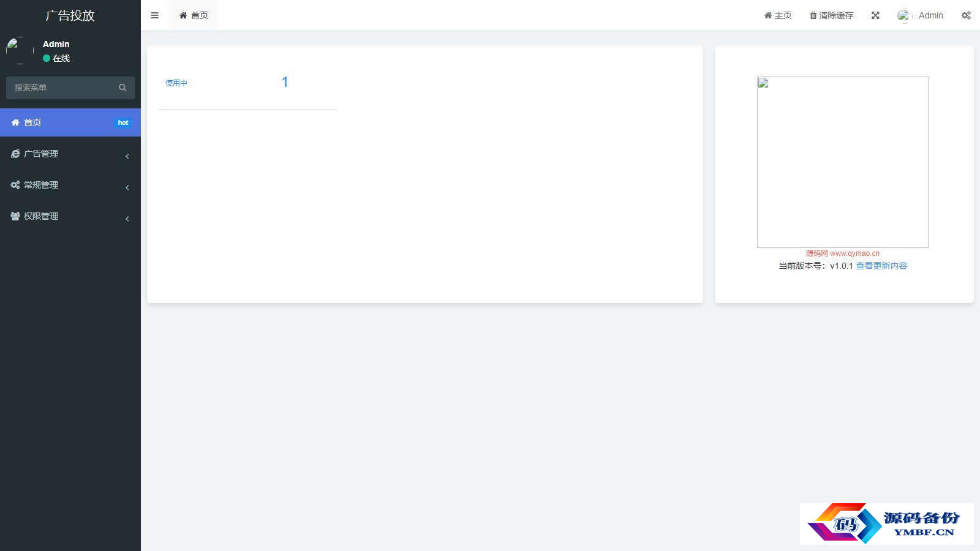Click the 广告管理 menu icon

[x=15, y=154]
